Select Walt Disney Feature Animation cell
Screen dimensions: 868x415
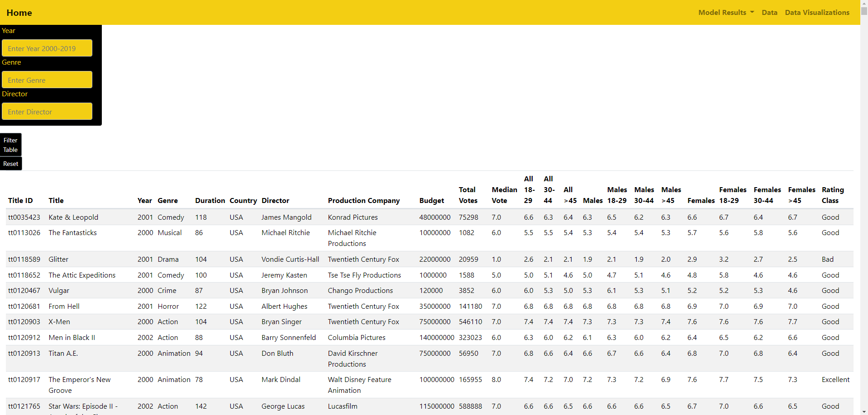pos(360,385)
